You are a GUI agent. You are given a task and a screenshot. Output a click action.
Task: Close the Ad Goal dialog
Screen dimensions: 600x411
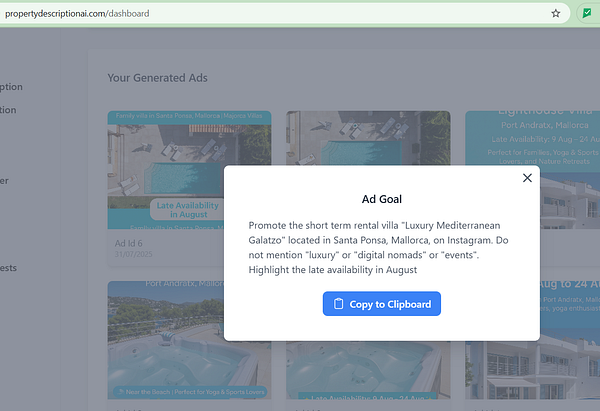[x=527, y=178]
